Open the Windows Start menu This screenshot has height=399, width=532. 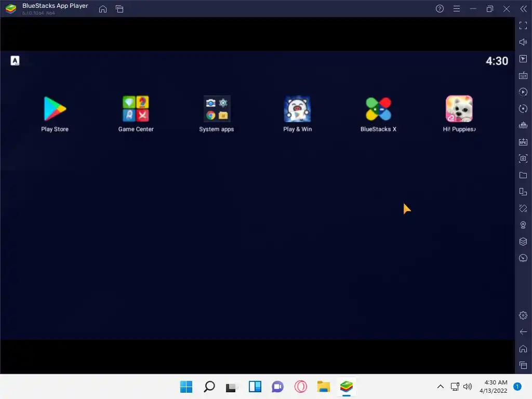pos(187,387)
